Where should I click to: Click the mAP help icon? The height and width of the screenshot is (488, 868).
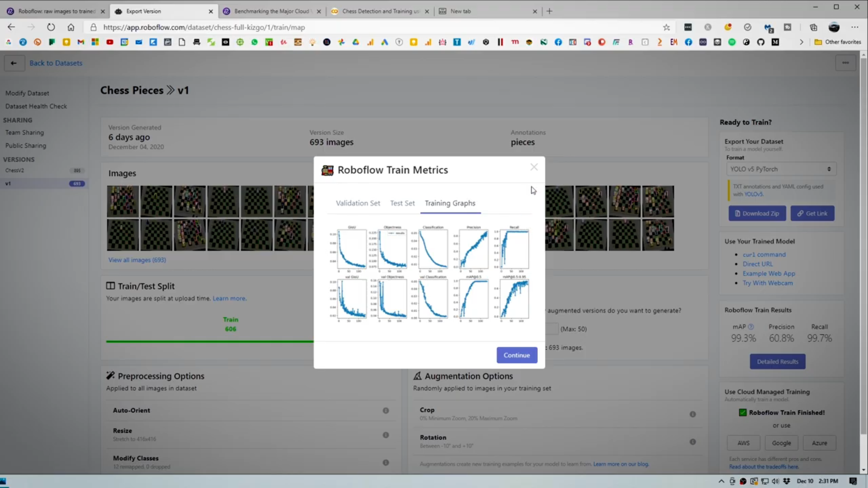click(x=751, y=327)
